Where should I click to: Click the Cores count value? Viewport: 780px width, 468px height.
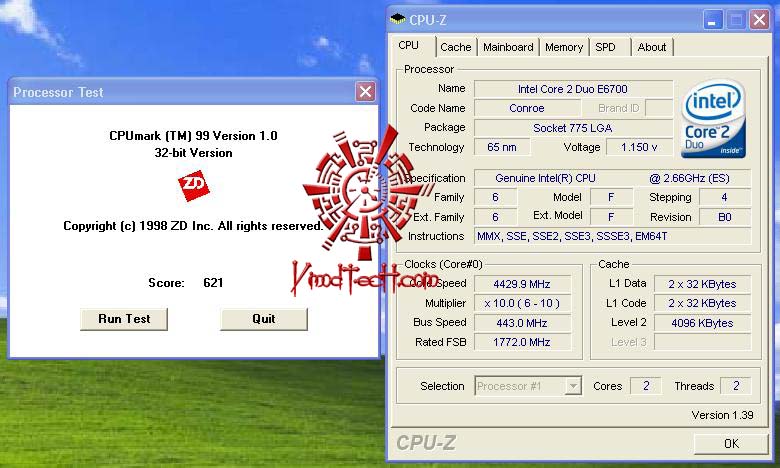(x=646, y=386)
